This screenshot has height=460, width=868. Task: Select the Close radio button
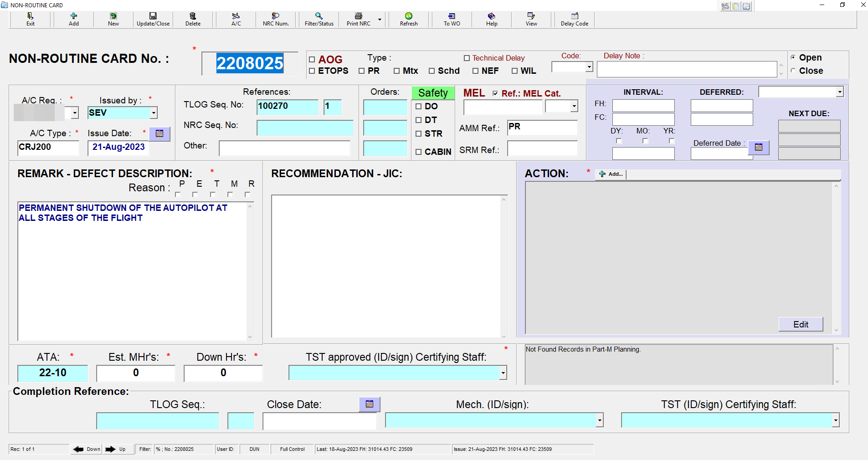pyautogui.click(x=793, y=71)
